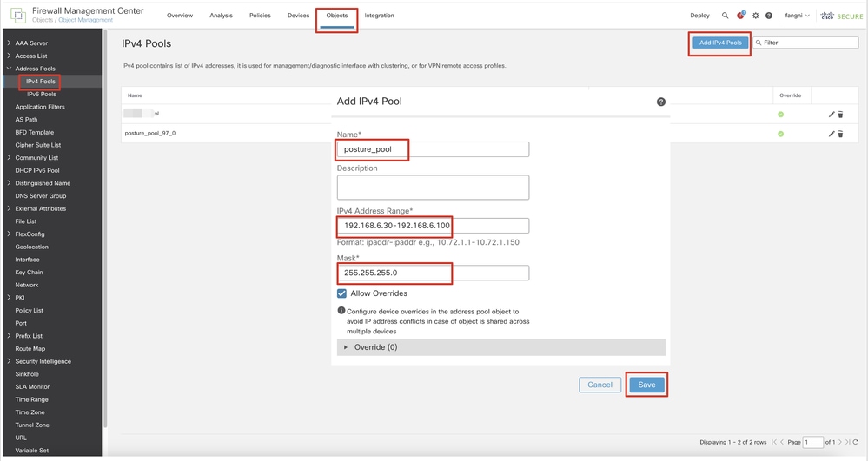Go to the previous page arrow icon
The height and width of the screenshot is (461, 868).
(x=782, y=442)
